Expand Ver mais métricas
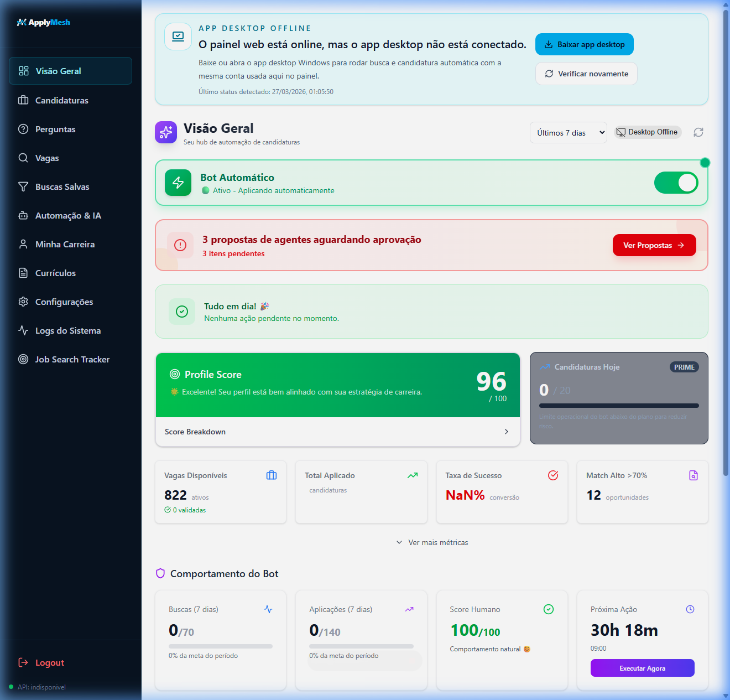Screen dimensions: 730x700 pos(431,542)
